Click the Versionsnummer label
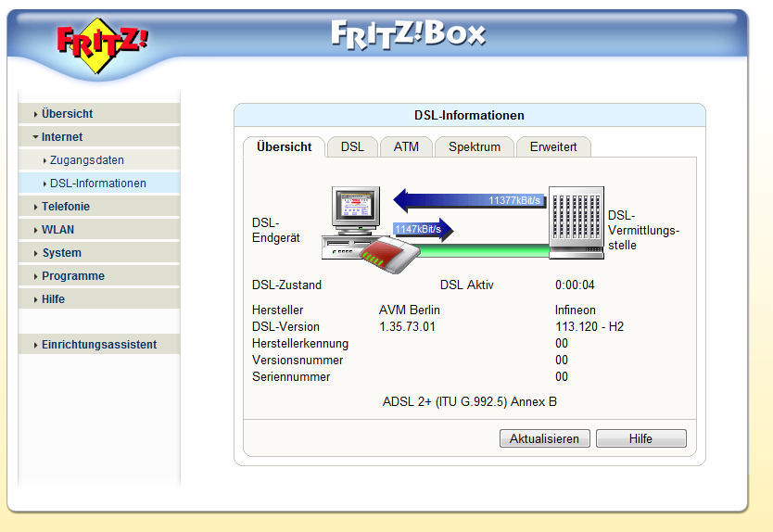The image size is (773, 532). [298, 361]
